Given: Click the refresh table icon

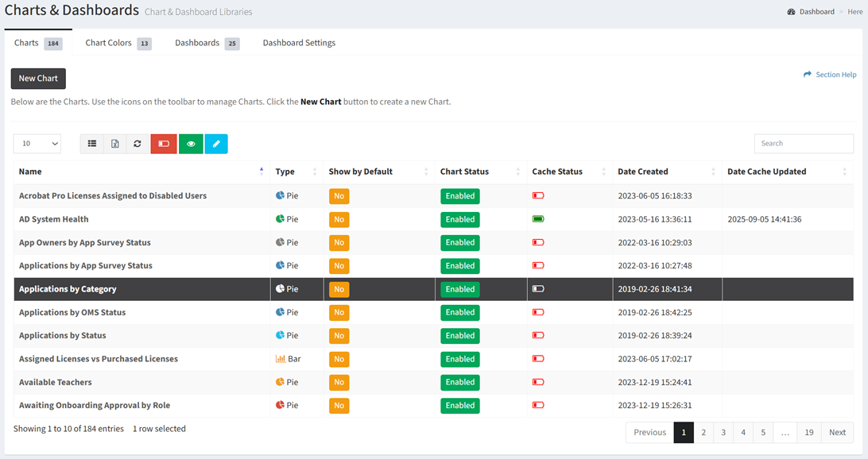Looking at the screenshot, I should click(x=138, y=144).
